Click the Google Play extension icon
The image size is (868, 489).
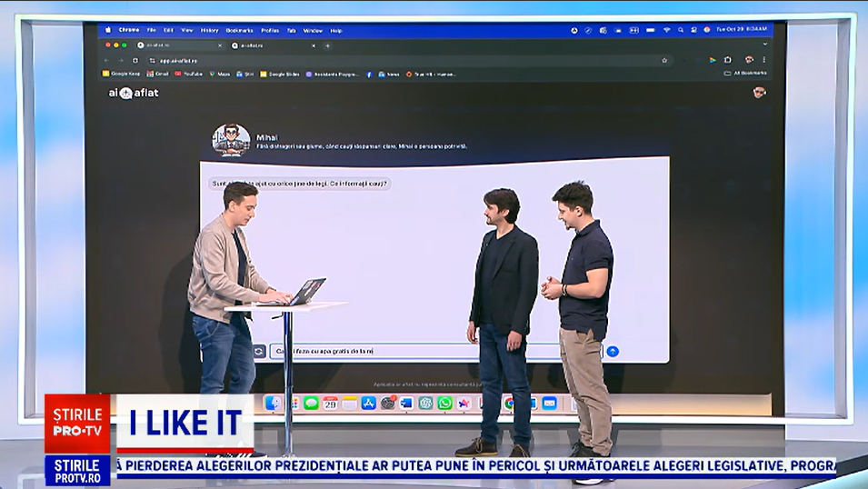click(713, 60)
